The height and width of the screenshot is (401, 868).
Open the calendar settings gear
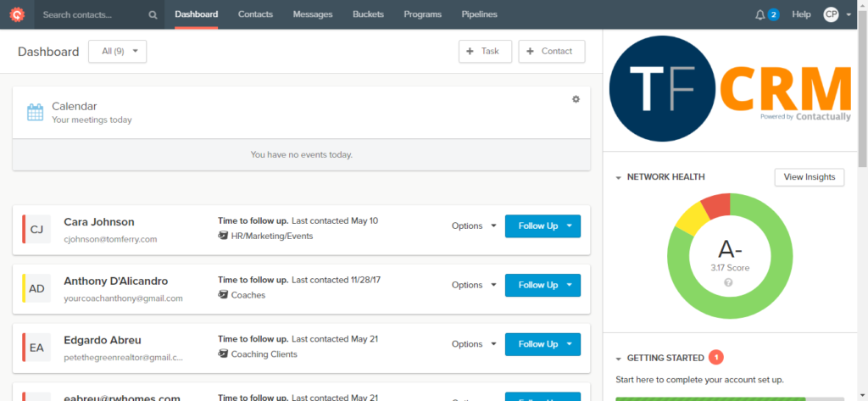(x=576, y=99)
